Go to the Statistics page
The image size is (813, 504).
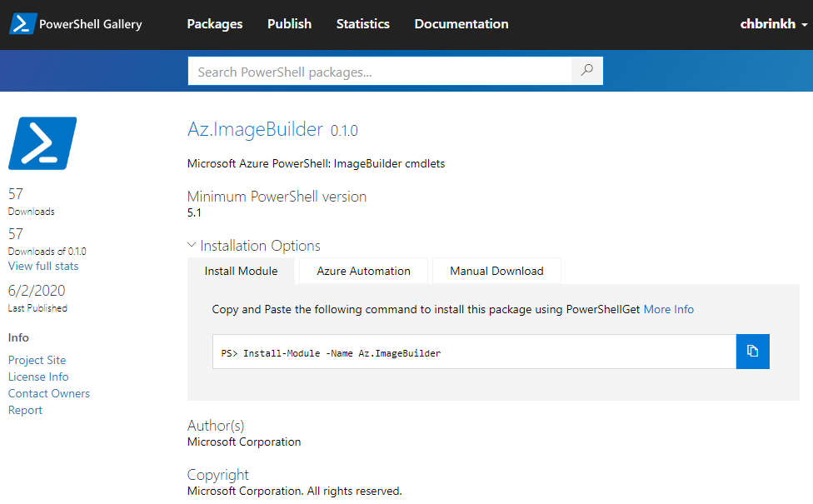click(x=363, y=24)
